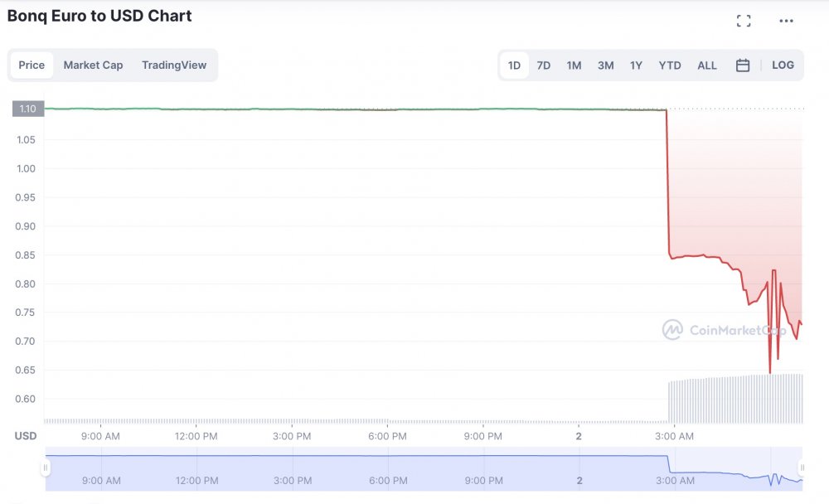Click the 3:00 AM main axis label
829x504 pixels.
pos(674,436)
